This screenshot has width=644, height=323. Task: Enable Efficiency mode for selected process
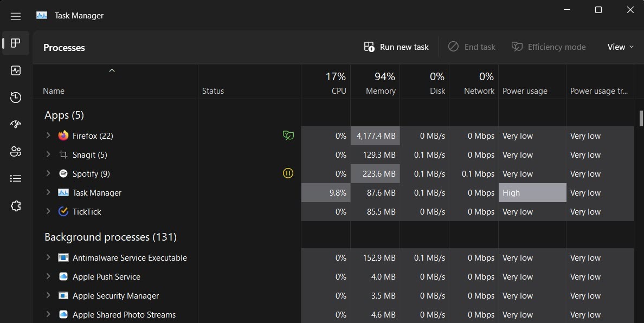click(549, 47)
